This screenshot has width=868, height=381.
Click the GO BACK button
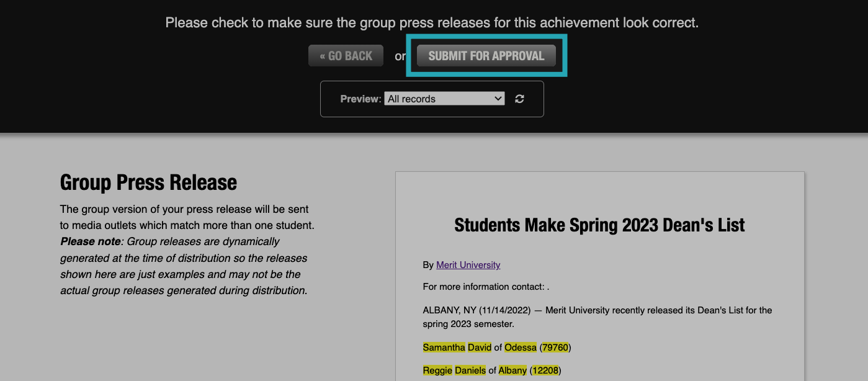point(346,55)
